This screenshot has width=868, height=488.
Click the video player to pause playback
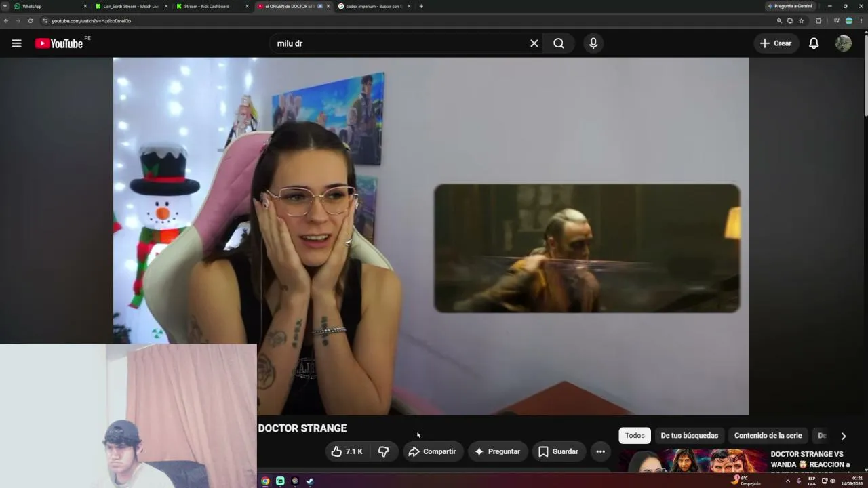[431, 236]
